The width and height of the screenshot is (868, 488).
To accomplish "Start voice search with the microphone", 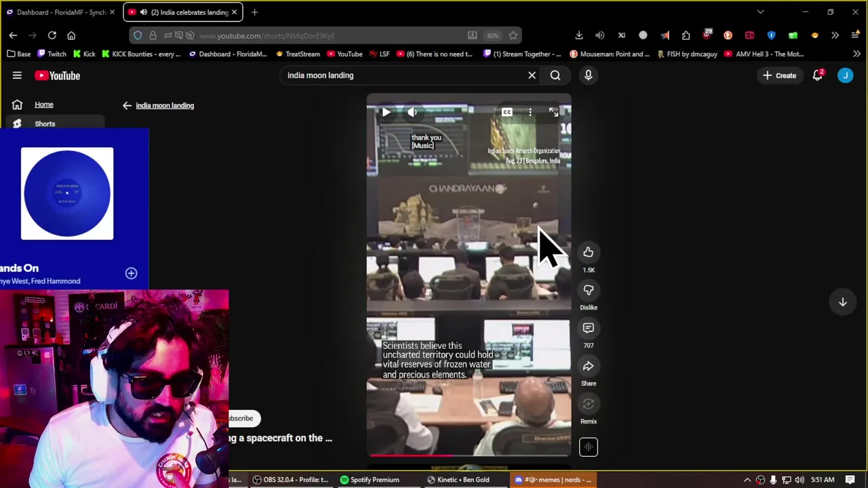I will pyautogui.click(x=588, y=75).
